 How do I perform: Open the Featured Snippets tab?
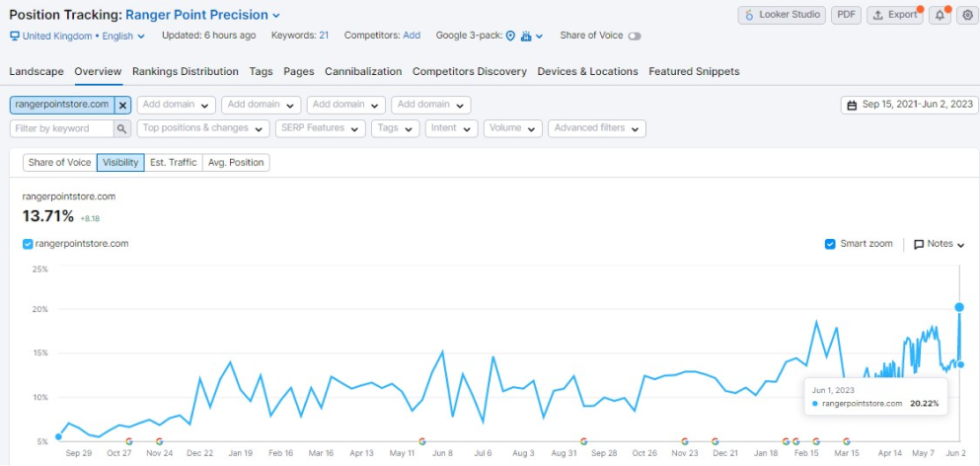coord(694,71)
